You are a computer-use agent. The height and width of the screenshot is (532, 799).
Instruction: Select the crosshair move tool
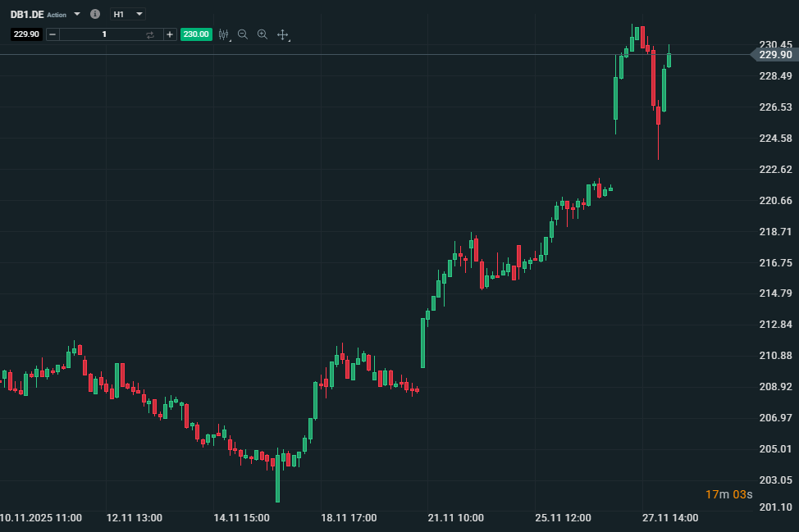[x=283, y=34]
